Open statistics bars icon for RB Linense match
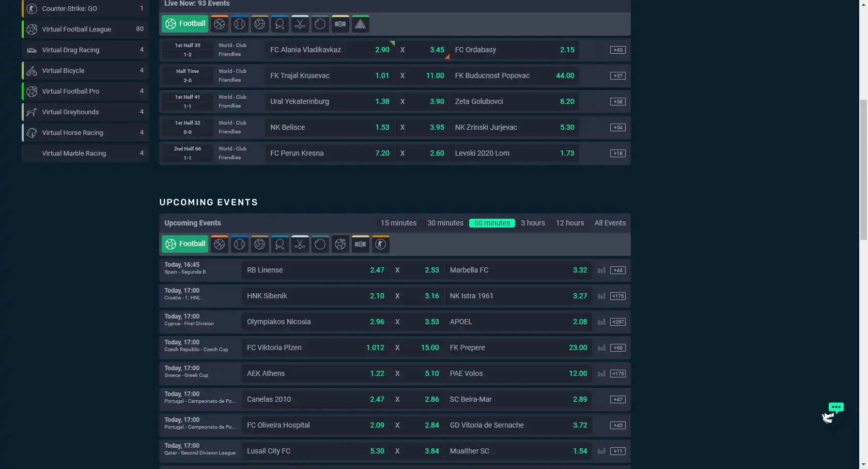The image size is (868, 469). [x=601, y=270]
